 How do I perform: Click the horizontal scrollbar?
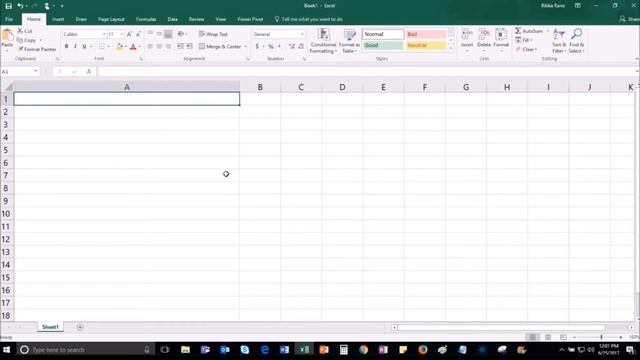point(502,327)
